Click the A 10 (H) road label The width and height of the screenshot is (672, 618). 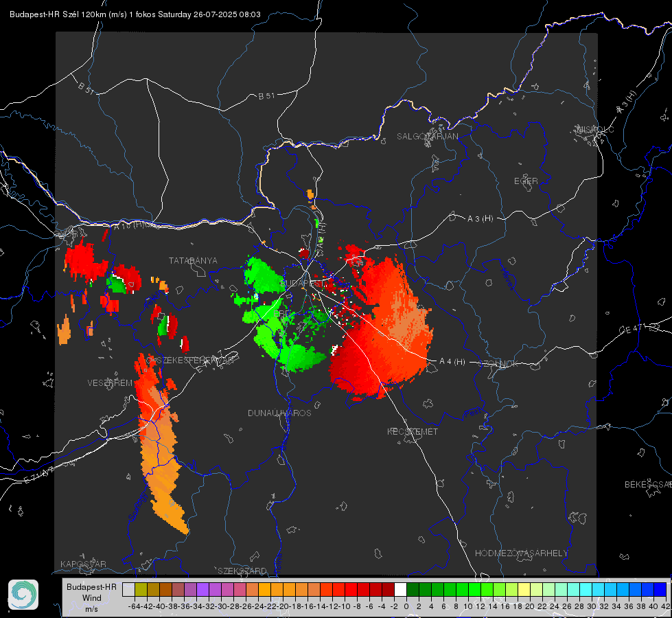coord(128,225)
